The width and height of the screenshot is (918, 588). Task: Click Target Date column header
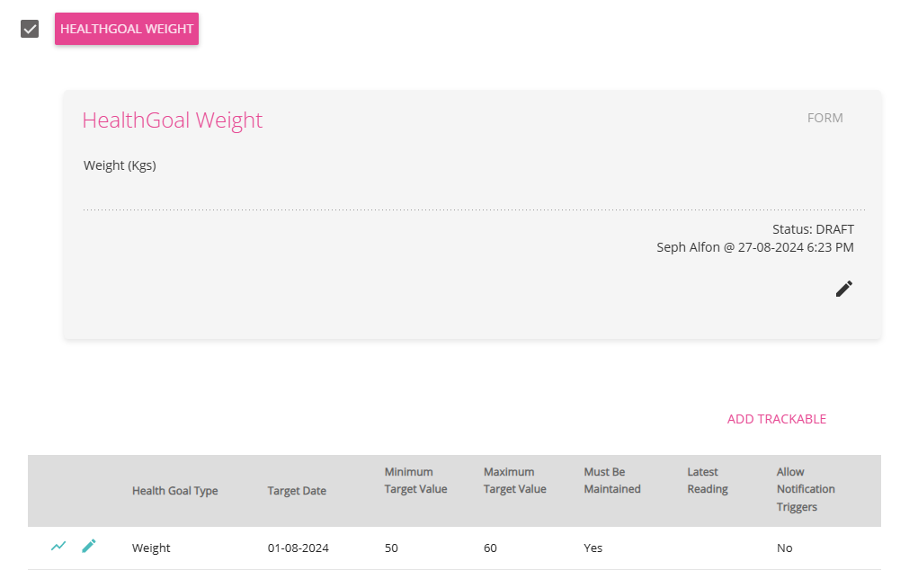pyautogui.click(x=297, y=491)
